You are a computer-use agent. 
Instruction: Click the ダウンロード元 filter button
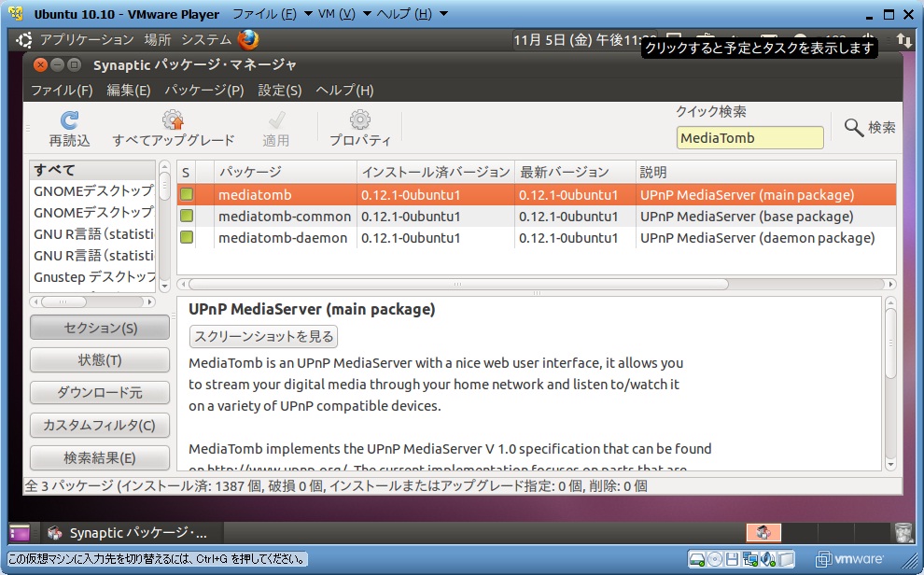coord(100,392)
